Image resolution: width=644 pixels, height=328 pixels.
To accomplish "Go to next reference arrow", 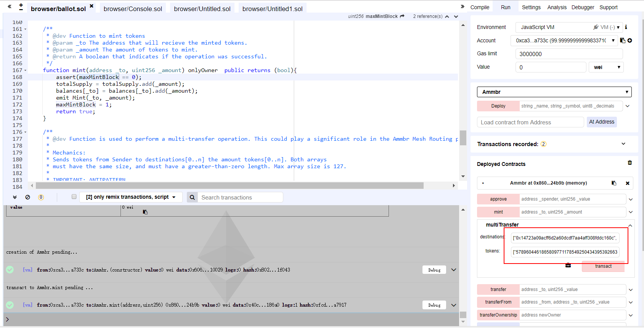I will coord(456,16).
